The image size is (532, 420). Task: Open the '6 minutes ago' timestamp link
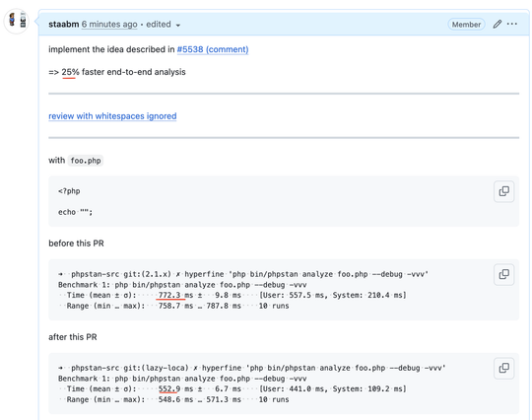[109, 25]
